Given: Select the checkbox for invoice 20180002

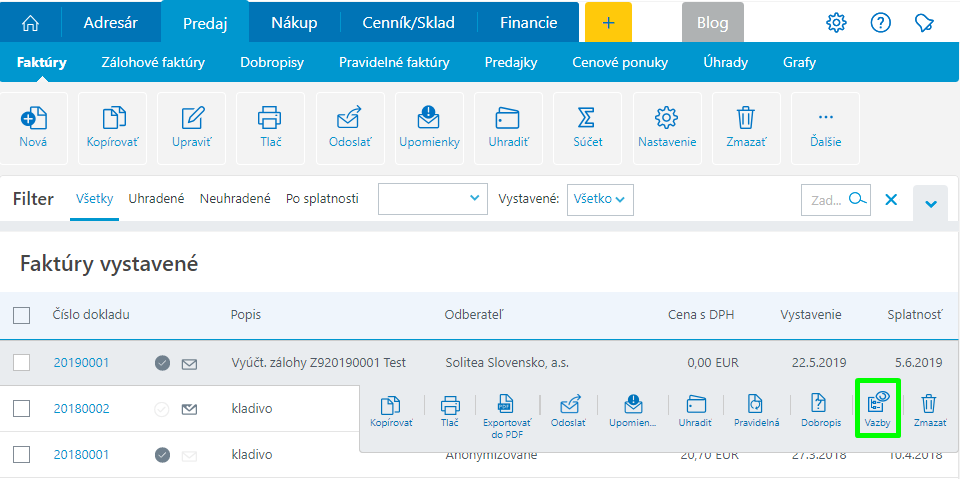Looking at the screenshot, I should point(22,408).
